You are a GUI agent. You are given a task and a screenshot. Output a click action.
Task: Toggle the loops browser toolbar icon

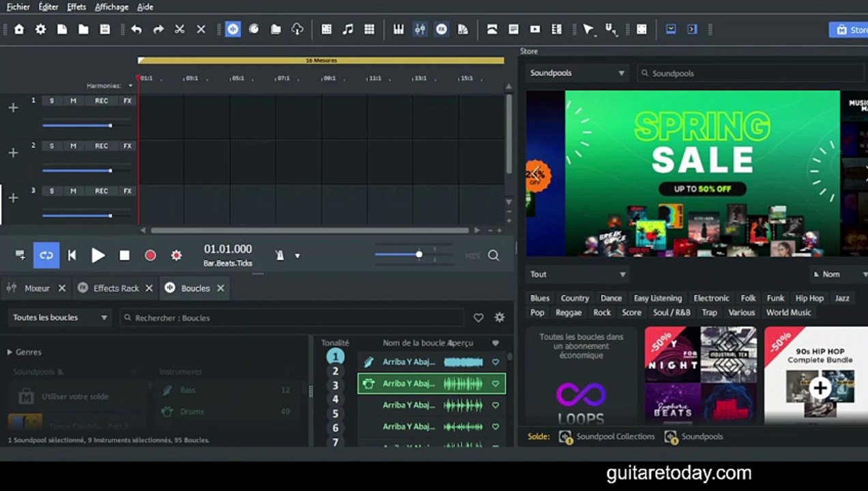click(233, 29)
